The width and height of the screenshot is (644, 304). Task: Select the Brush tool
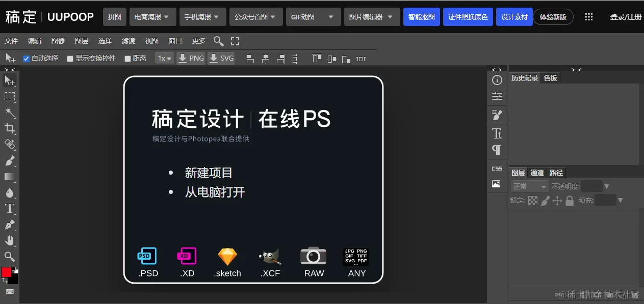pos(10,161)
